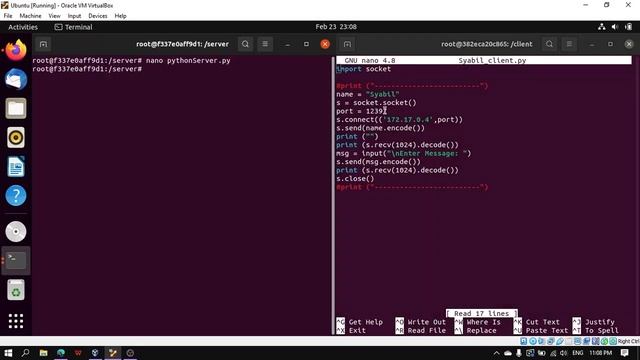
Task: Open the VirtualBox Input menu
Action: pos(74,16)
